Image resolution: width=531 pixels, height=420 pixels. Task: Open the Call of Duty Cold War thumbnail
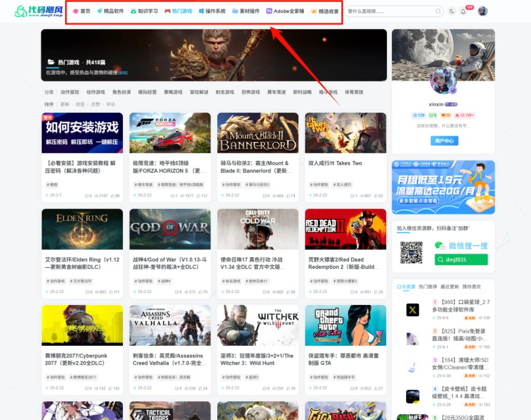pos(258,229)
